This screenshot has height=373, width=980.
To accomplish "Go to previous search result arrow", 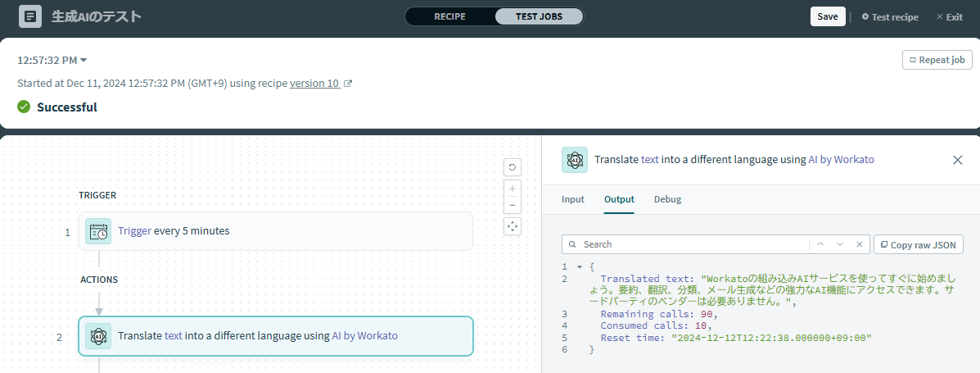I will (820, 244).
